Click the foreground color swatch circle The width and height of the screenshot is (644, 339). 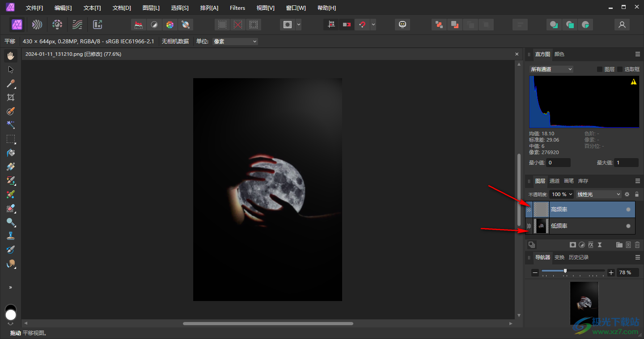pos(11,315)
